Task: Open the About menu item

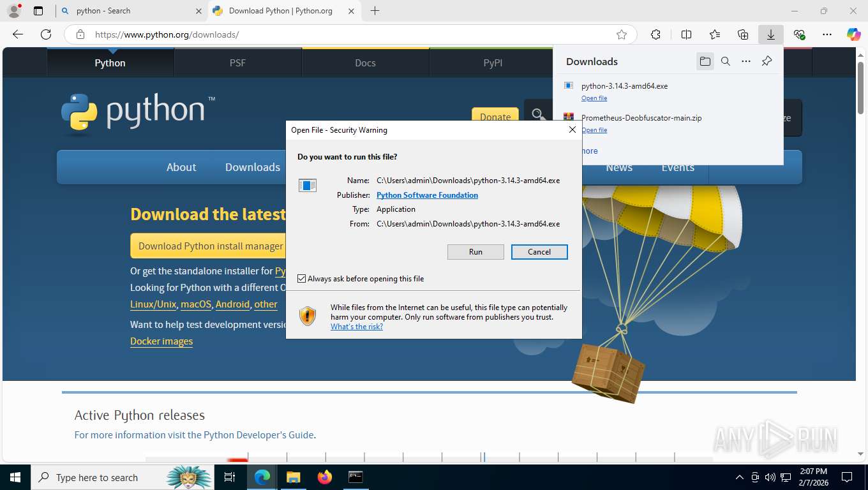Action: pyautogui.click(x=181, y=167)
